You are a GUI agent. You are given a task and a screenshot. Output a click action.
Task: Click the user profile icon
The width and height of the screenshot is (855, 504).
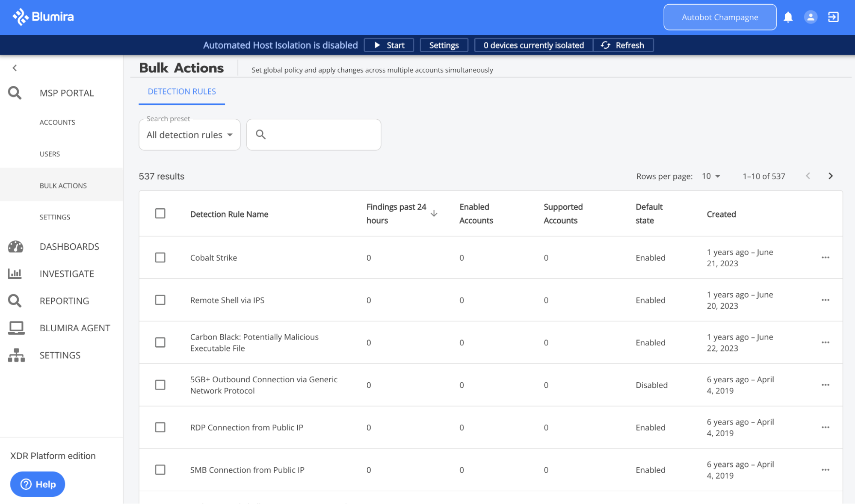coord(810,17)
